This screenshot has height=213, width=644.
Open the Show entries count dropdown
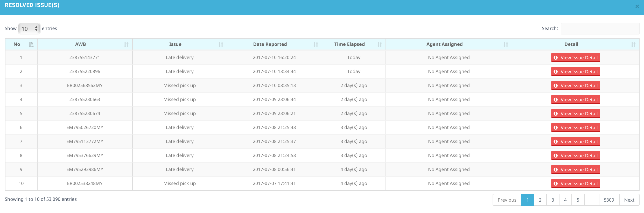click(29, 29)
